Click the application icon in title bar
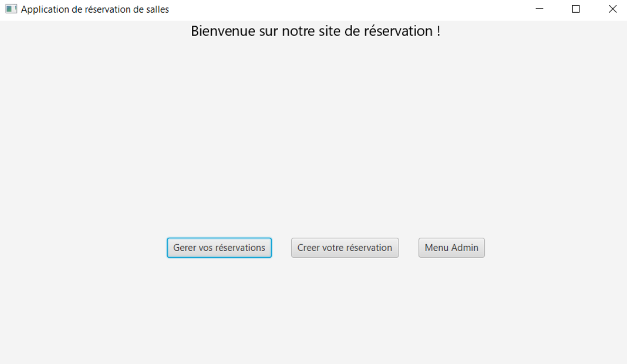The width and height of the screenshot is (627, 364). point(11,9)
